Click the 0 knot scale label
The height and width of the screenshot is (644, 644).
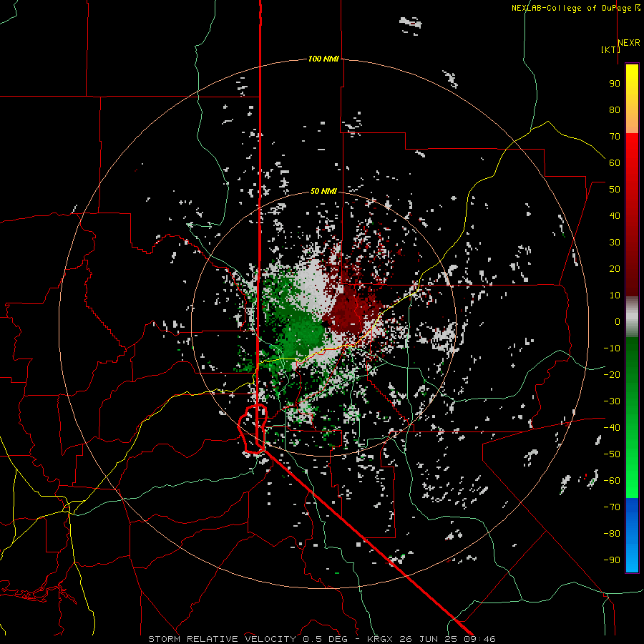pos(618,321)
